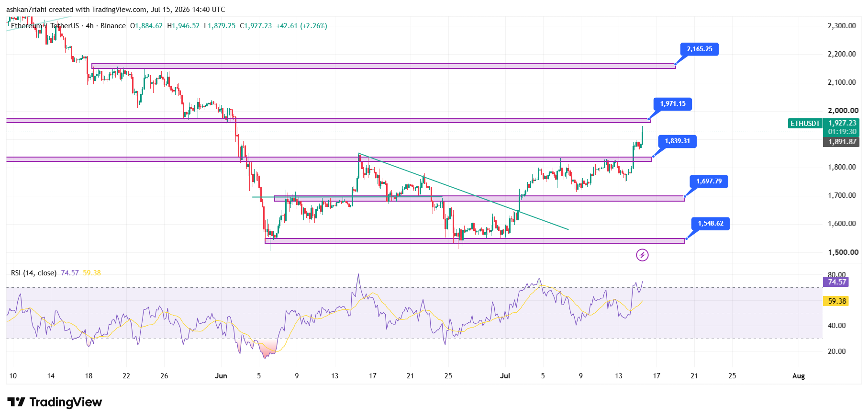Screen dimensions: 868x420
Task: Click the 2,300.00 level on price scale
Action: (842, 26)
